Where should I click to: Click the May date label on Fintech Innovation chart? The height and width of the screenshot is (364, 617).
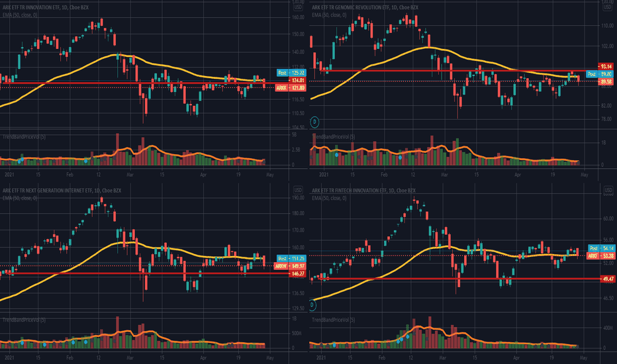coord(583,358)
